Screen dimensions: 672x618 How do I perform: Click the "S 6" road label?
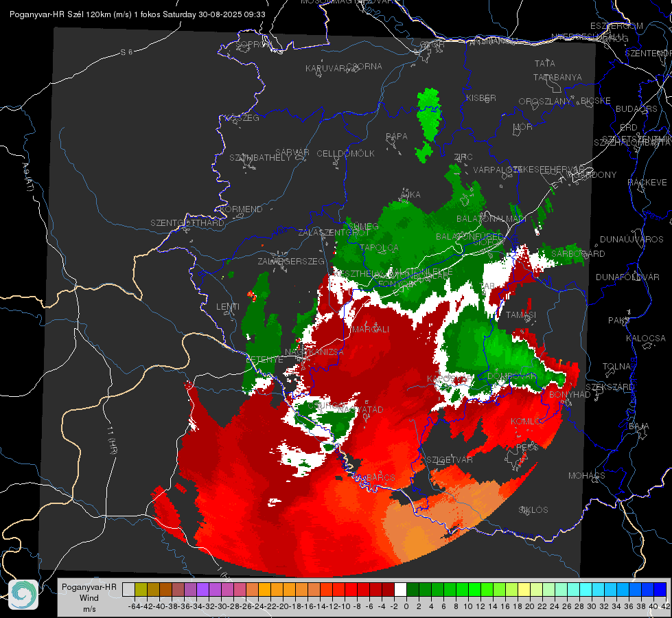[x=126, y=52]
